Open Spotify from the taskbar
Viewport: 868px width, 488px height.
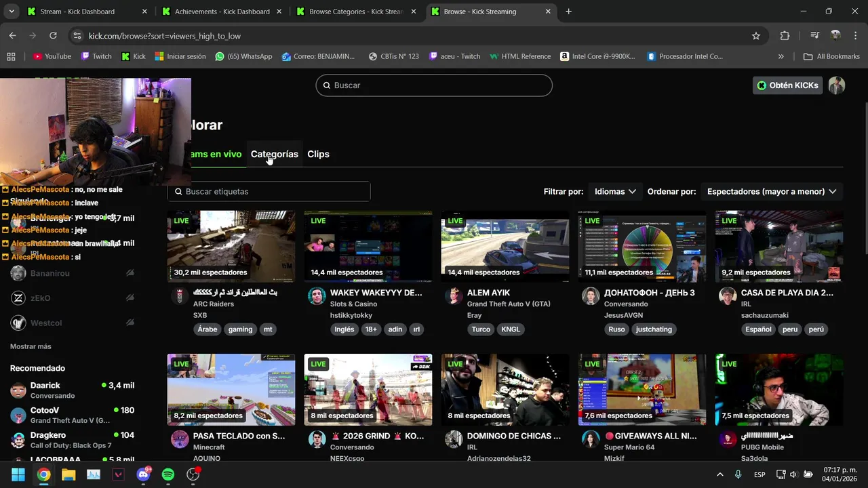[168, 474]
